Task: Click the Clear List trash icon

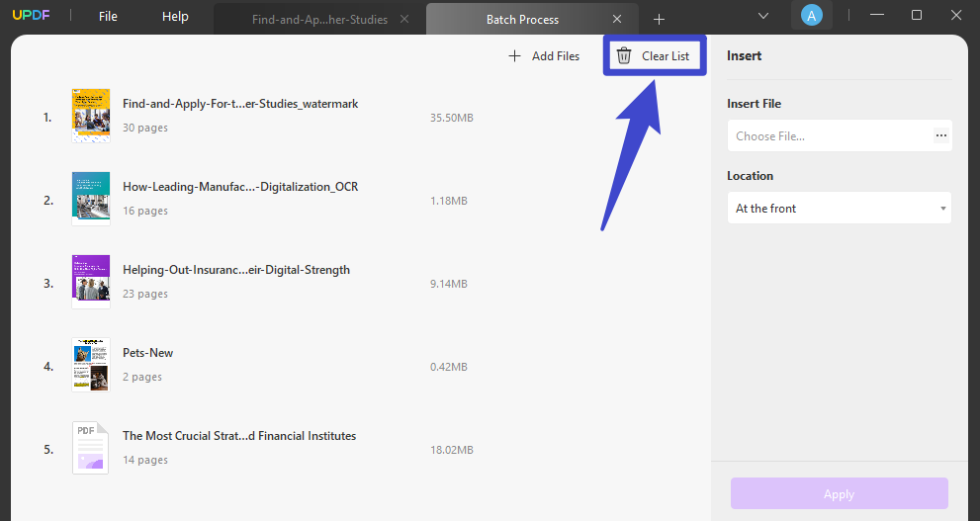Action: 624,56
